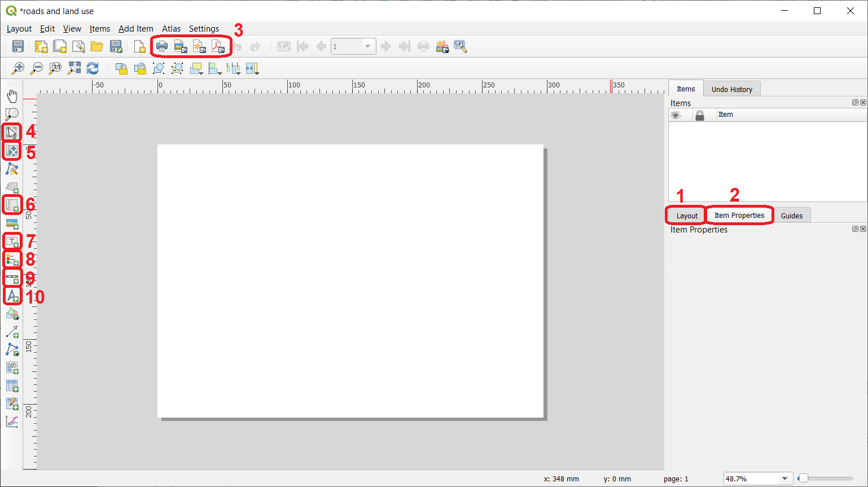Open the Edit menu
This screenshot has height=487, width=868.
[47, 29]
